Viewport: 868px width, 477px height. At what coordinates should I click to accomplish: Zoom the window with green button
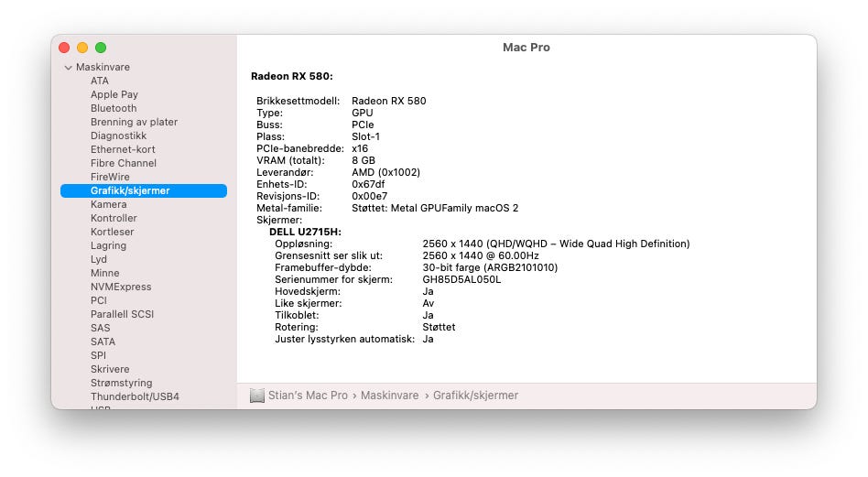tap(101, 48)
